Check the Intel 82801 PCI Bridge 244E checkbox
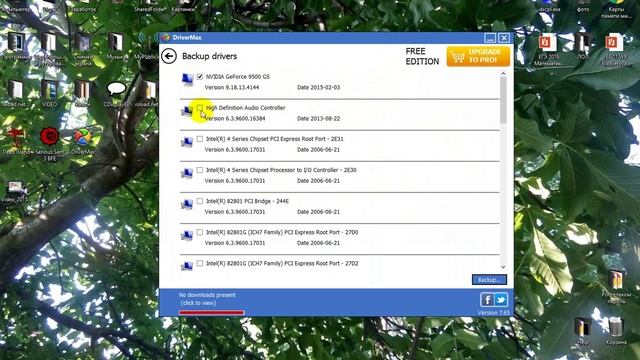The width and height of the screenshot is (640, 360). [200, 201]
